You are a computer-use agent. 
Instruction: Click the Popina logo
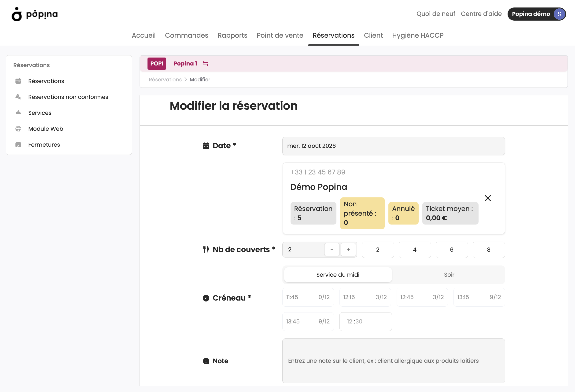click(35, 14)
